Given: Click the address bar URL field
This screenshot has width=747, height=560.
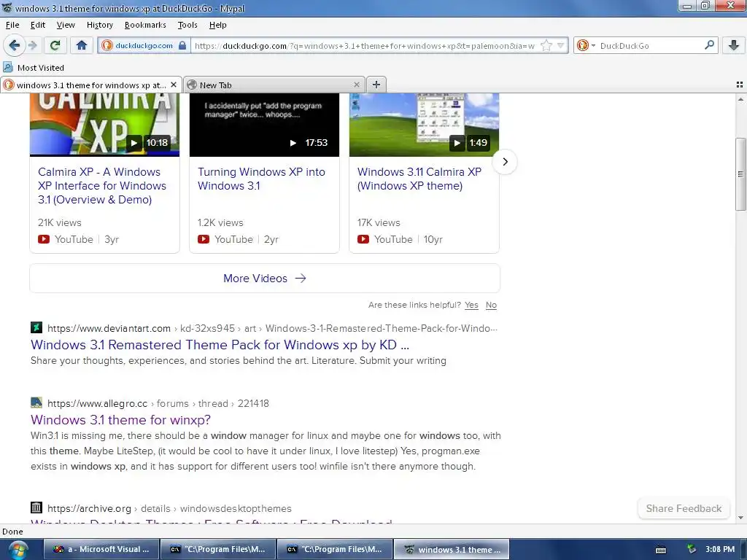Looking at the screenshot, I should 365,46.
